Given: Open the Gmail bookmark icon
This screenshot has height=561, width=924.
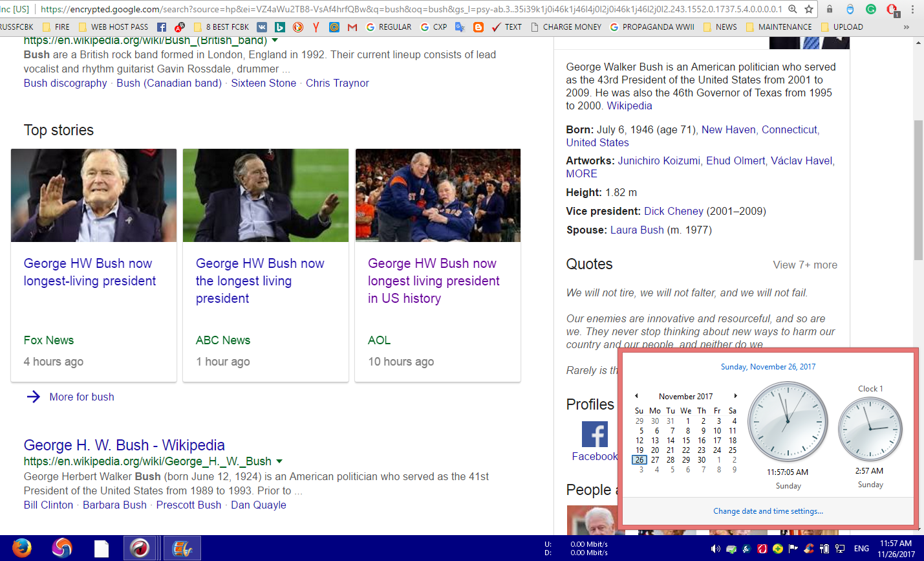Looking at the screenshot, I should pos(352,27).
